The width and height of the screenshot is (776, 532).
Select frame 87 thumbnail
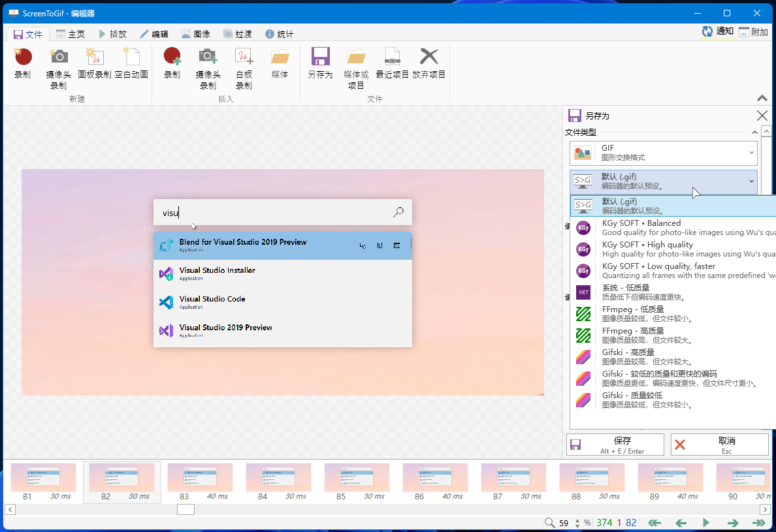coord(513,482)
